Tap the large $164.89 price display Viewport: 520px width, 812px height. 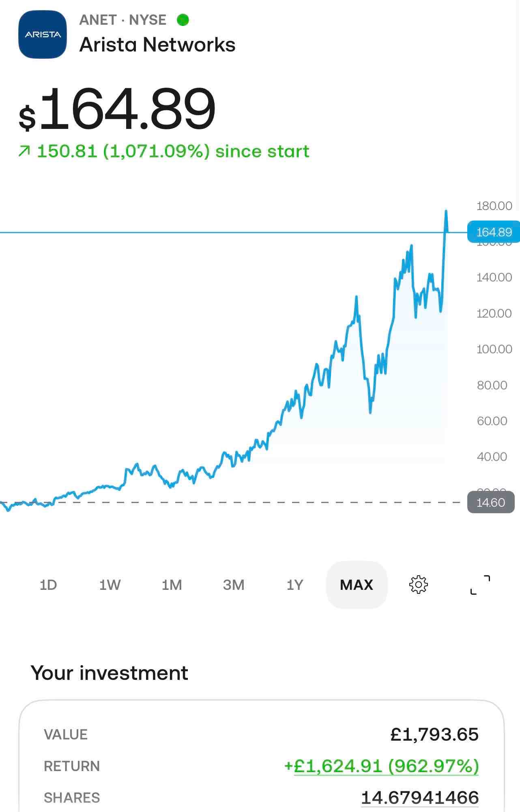(117, 109)
